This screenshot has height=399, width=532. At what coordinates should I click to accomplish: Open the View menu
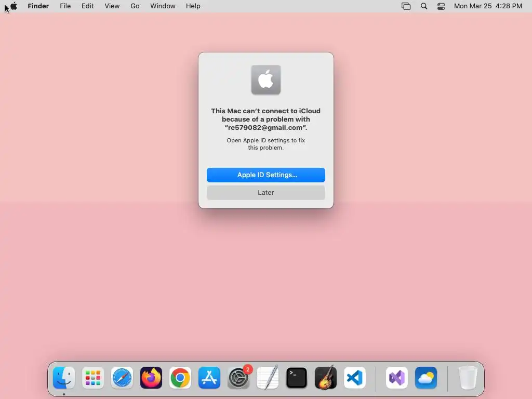112,6
